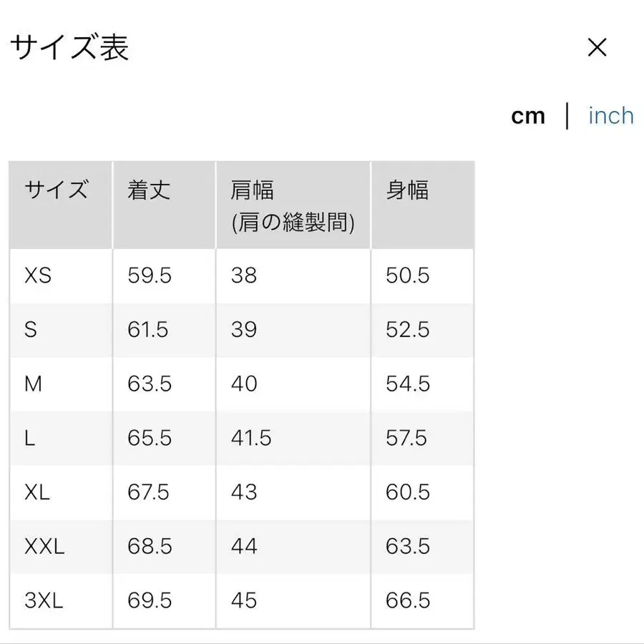Image resolution: width=644 pixels, height=644 pixels.
Task: Select the XL size row
Action: coord(34,492)
